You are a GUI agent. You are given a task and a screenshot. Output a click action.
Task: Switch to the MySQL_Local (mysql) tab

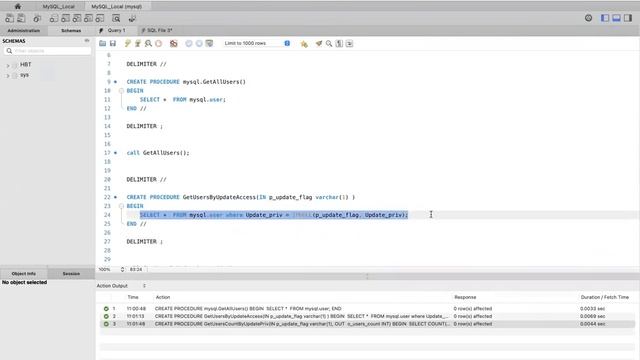pyautogui.click(x=117, y=7)
